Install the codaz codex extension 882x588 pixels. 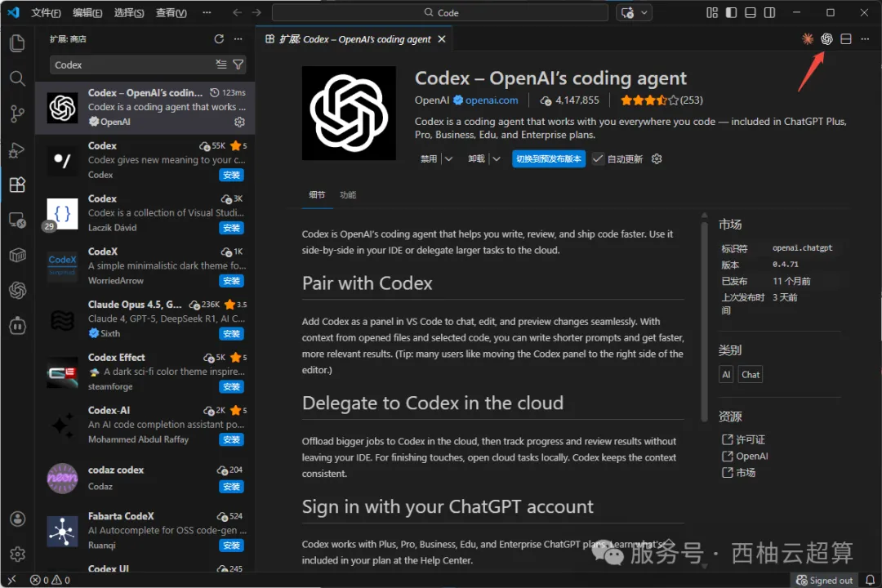(231, 486)
